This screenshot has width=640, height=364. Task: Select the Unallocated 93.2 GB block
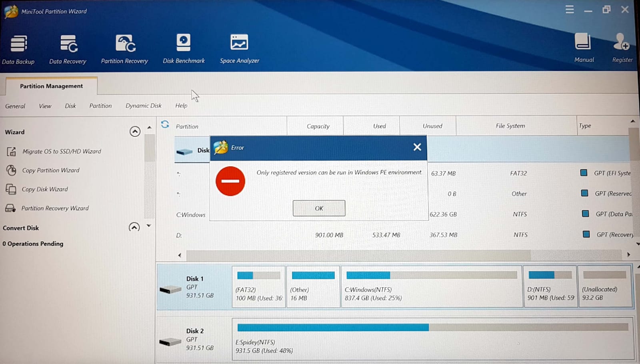[x=605, y=287]
